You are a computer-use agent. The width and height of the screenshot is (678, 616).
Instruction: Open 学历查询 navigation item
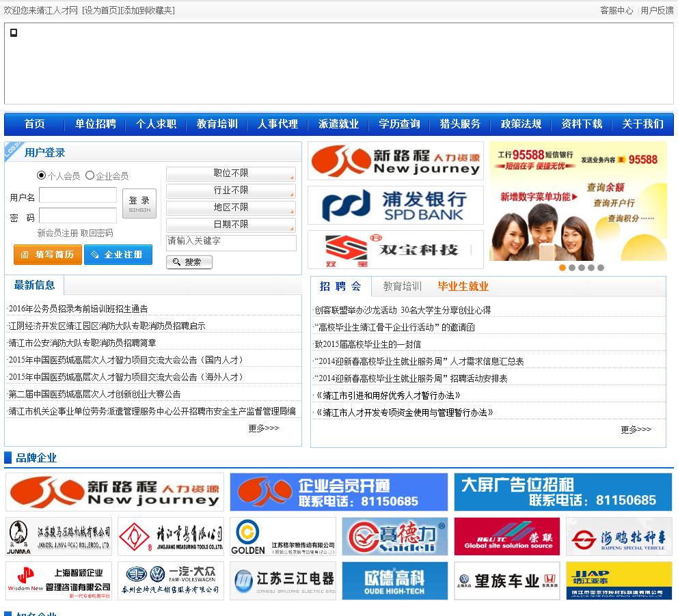click(x=399, y=124)
